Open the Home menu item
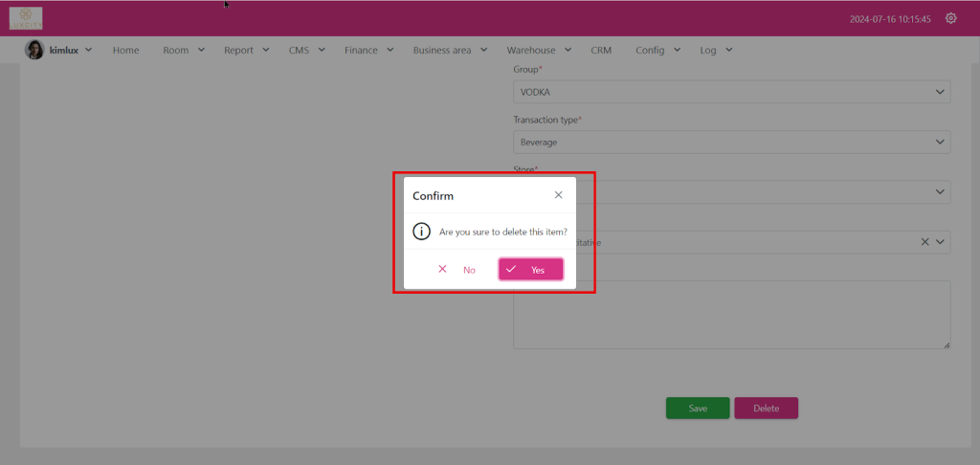The height and width of the screenshot is (465, 980). 125,50
